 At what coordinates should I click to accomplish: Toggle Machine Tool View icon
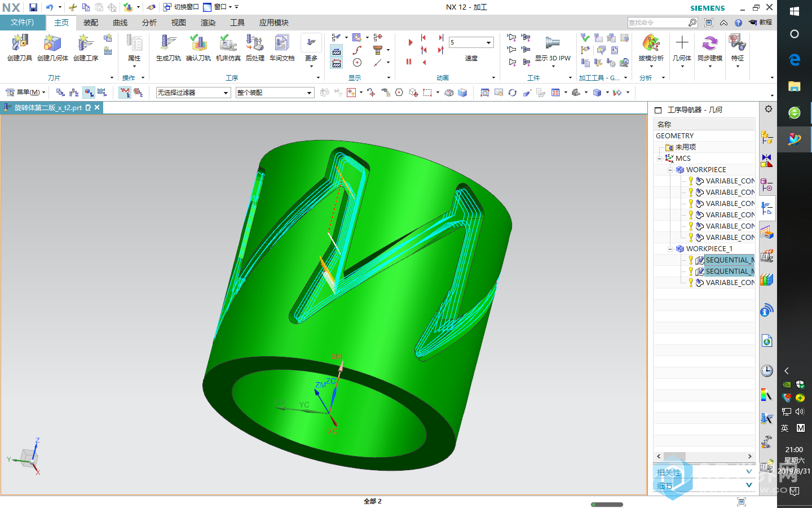74,93
